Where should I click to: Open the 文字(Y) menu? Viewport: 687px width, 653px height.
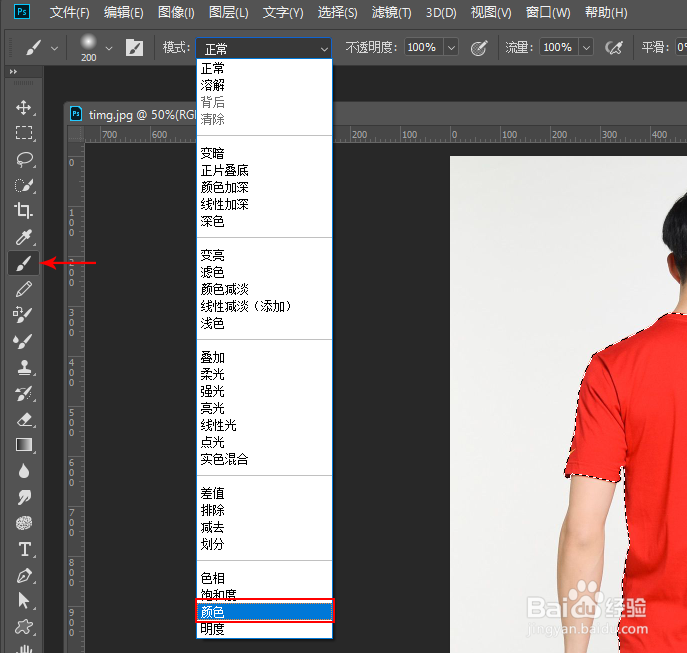(283, 12)
